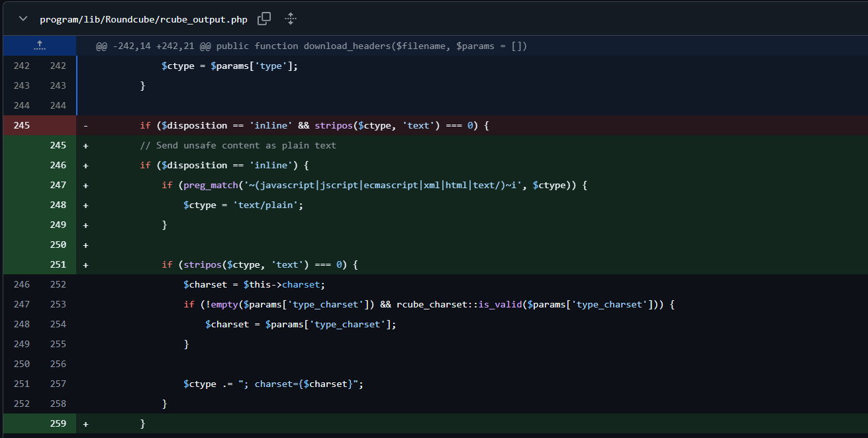This screenshot has height=438, width=868.
Task: Click the charset={$charset} string line
Action: [273, 384]
